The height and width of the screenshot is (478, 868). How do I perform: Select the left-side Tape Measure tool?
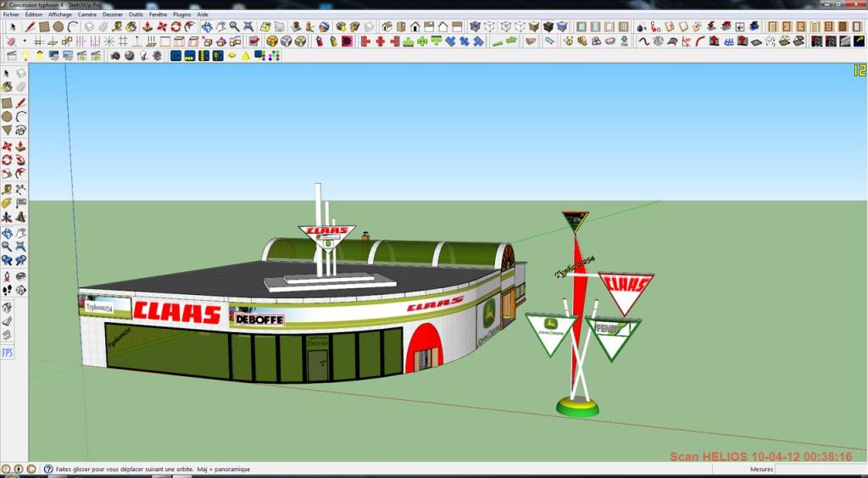click(x=7, y=189)
